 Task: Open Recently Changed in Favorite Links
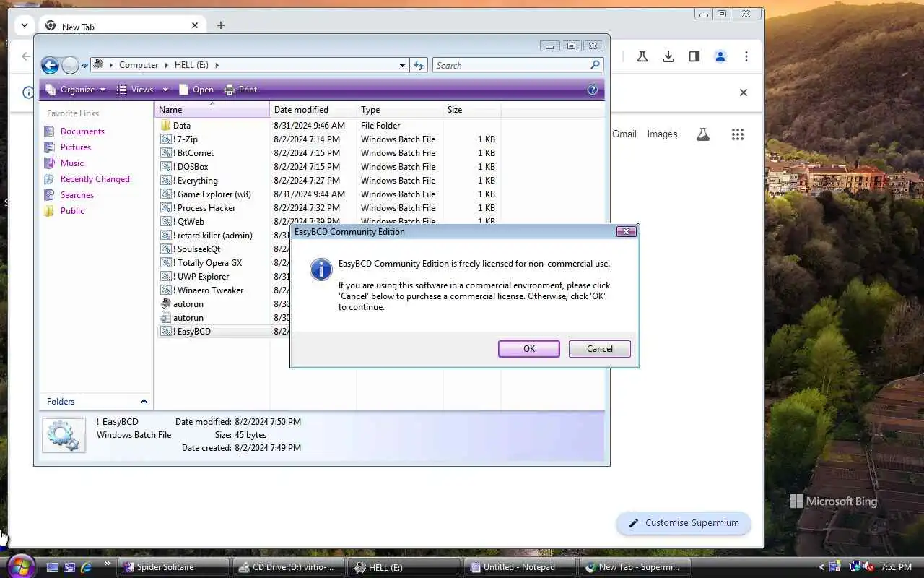95,179
